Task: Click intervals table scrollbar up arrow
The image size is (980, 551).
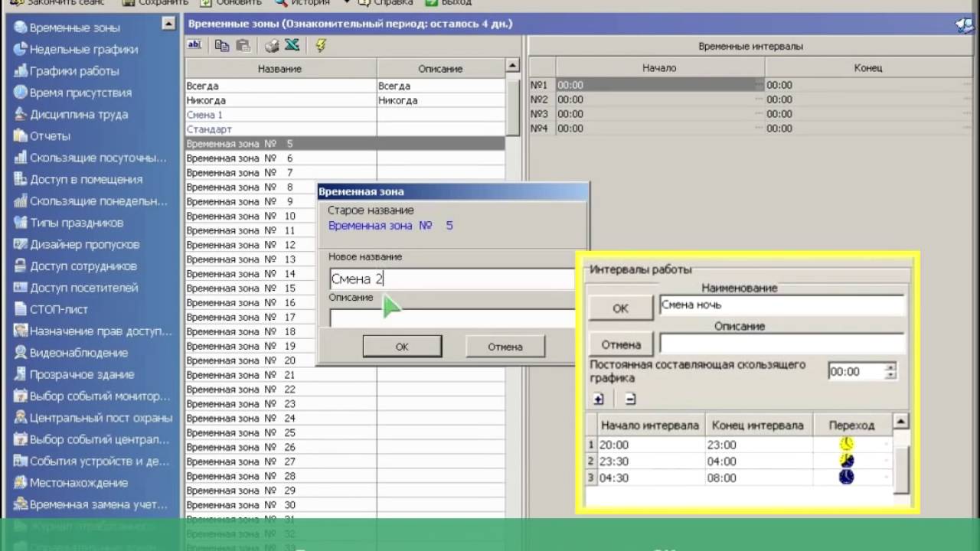Action: click(901, 422)
